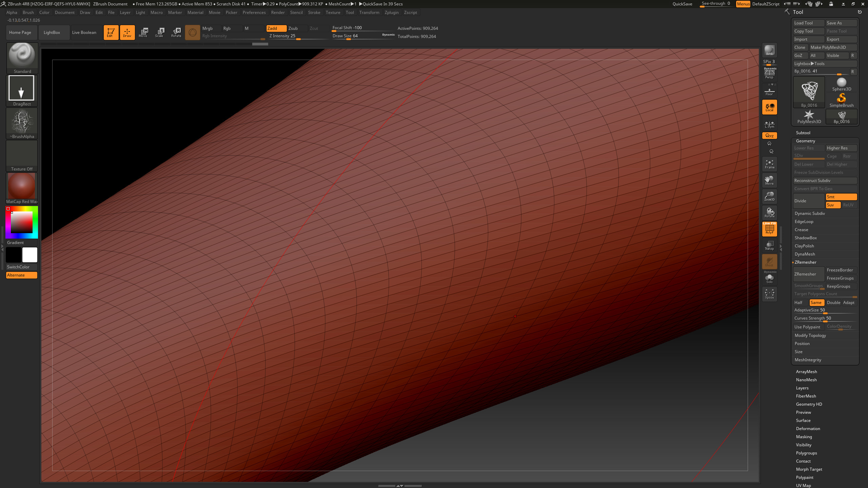Click the Move canvas navigation icon
This screenshot has height=488, width=868.
click(x=769, y=180)
